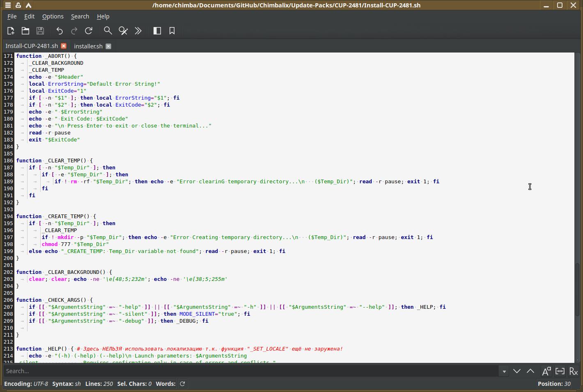Click the Find magnifier icon
Image resolution: width=583 pixels, height=392 pixels.
point(108,31)
